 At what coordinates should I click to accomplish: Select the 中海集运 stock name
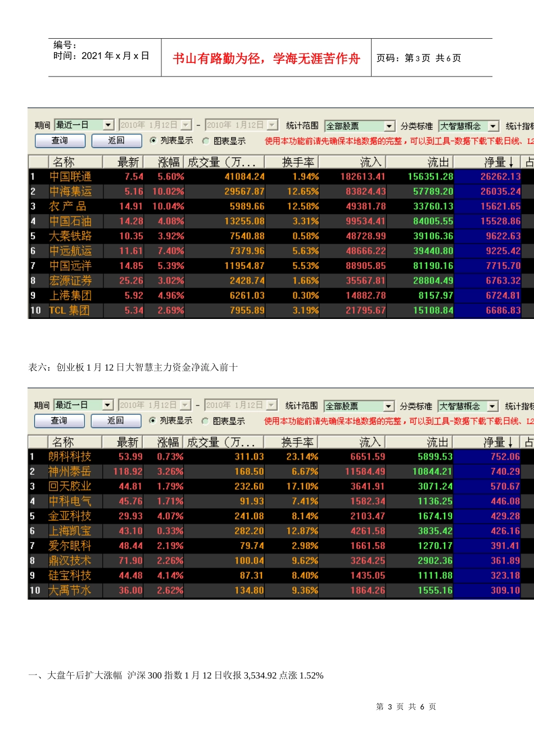(70, 191)
